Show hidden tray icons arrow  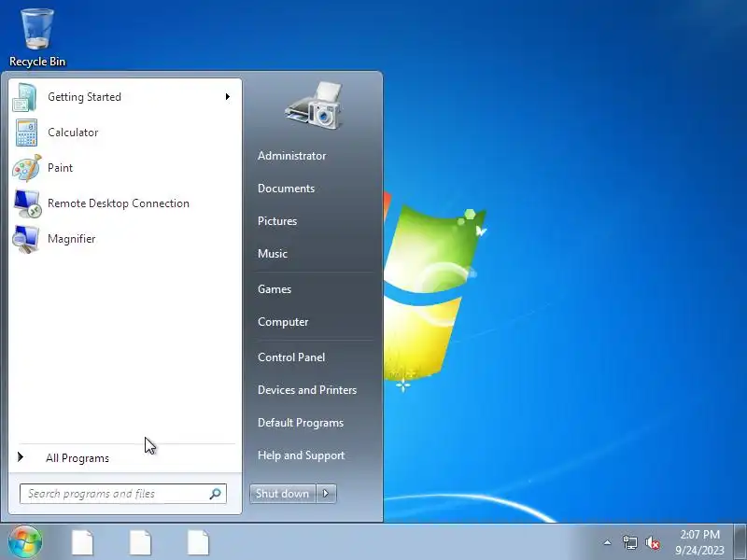608,542
